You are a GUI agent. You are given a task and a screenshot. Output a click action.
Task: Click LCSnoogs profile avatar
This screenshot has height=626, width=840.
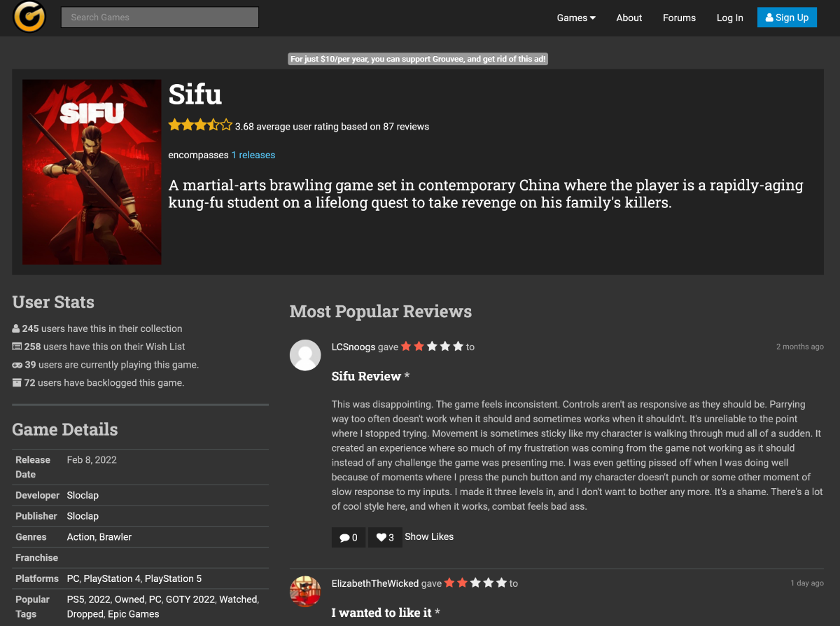click(x=305, y=355)
